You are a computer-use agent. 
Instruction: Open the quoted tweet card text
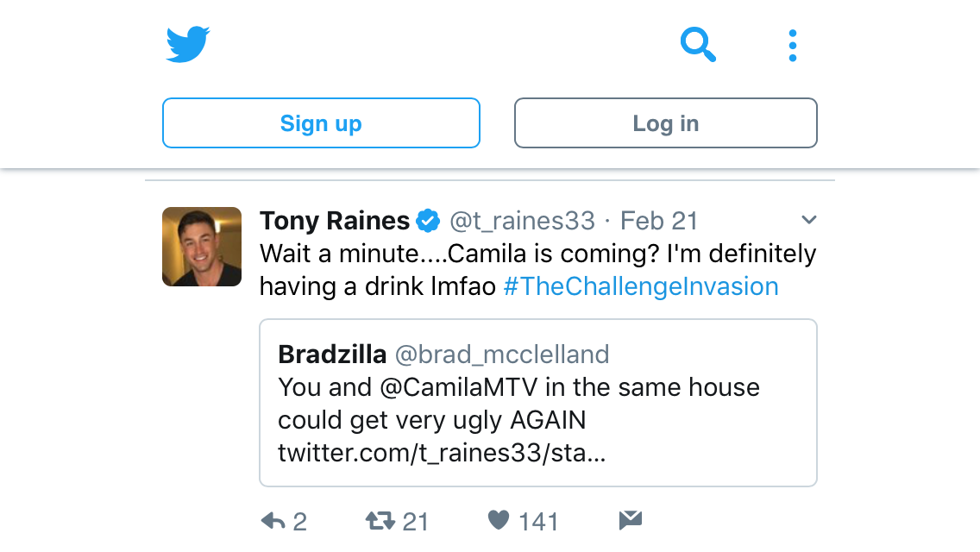pyautogui.click(x=538, y=403)
